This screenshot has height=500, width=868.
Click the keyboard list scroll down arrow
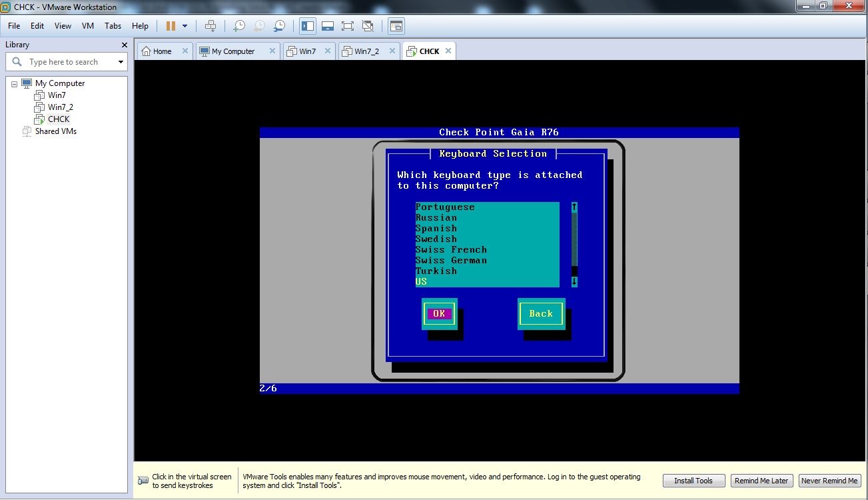pyautogui.click(x=574, y=282)
